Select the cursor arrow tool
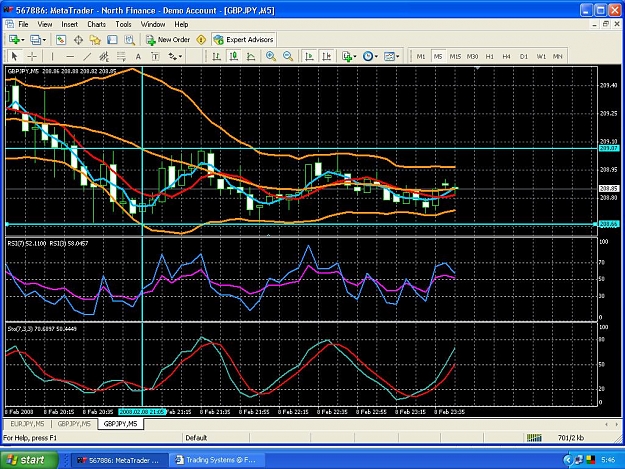 click(15, 57)
